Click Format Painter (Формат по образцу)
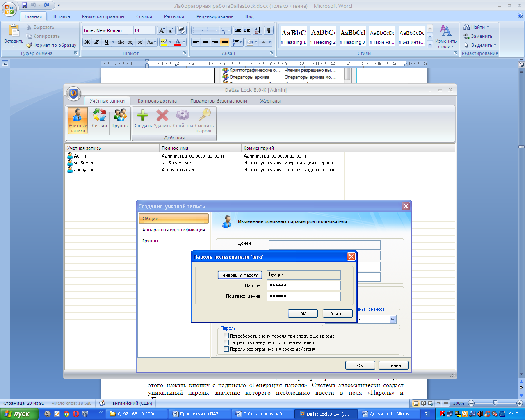525x420 pixels. [51, 45]
